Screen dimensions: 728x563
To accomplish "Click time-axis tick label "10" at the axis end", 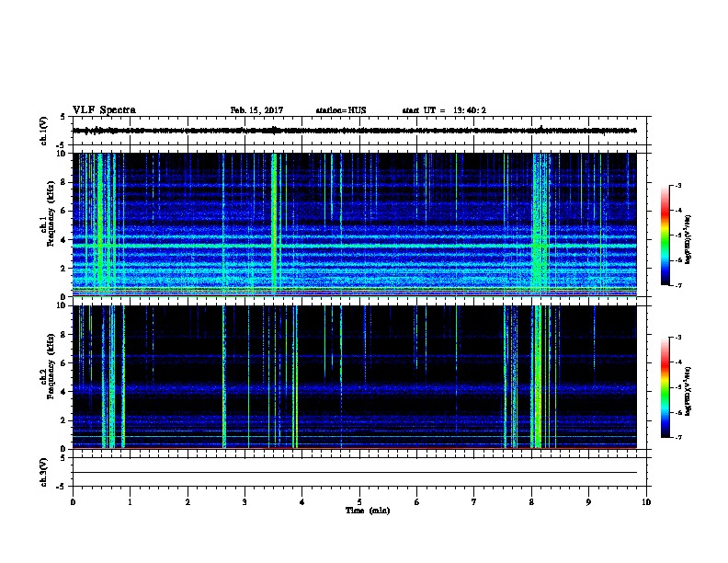I will point(646,502).
